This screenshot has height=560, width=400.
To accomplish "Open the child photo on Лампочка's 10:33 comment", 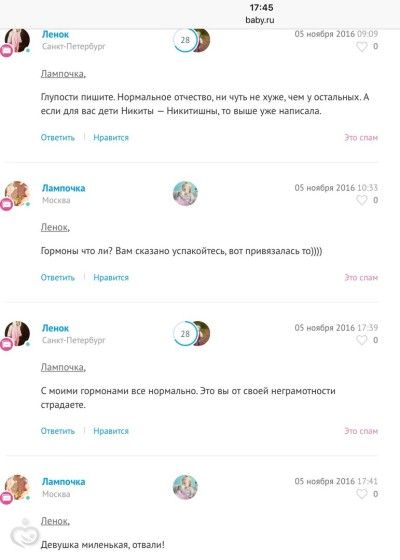I will (185, 194).
